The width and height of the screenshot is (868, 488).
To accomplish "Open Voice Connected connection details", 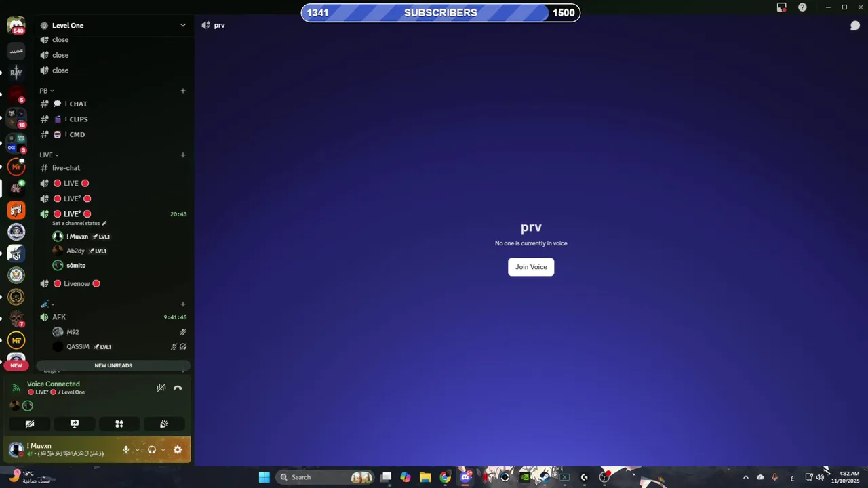I will point(54,384).
